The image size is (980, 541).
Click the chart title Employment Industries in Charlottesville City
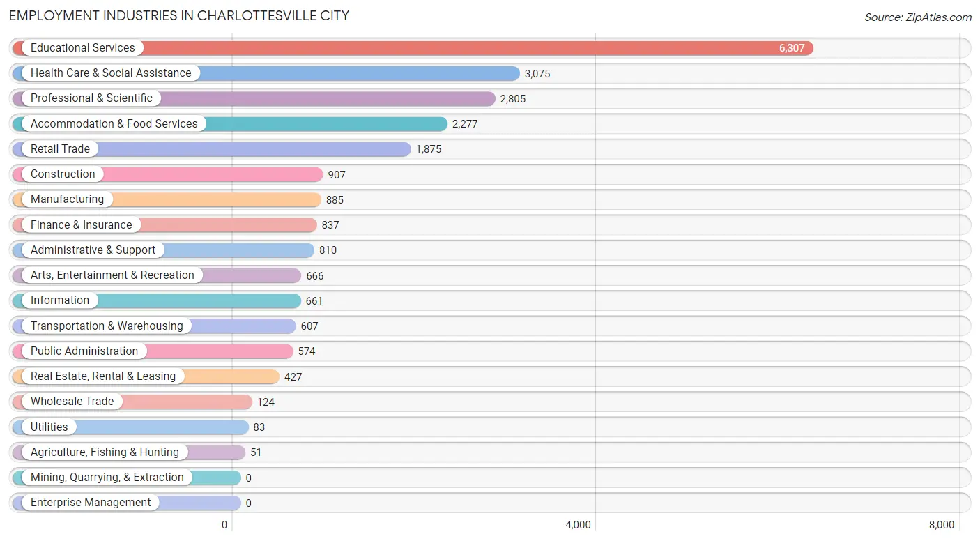pos(179,15)
